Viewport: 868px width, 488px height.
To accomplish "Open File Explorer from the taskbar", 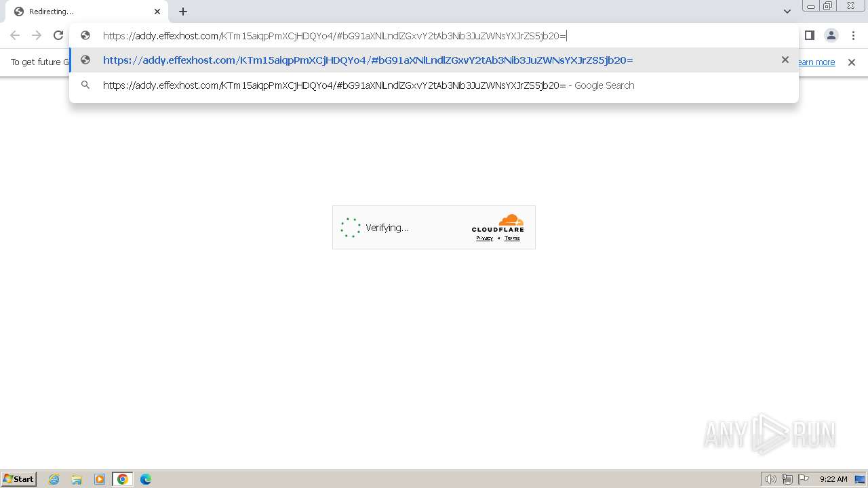I will [x=77, y=479].
